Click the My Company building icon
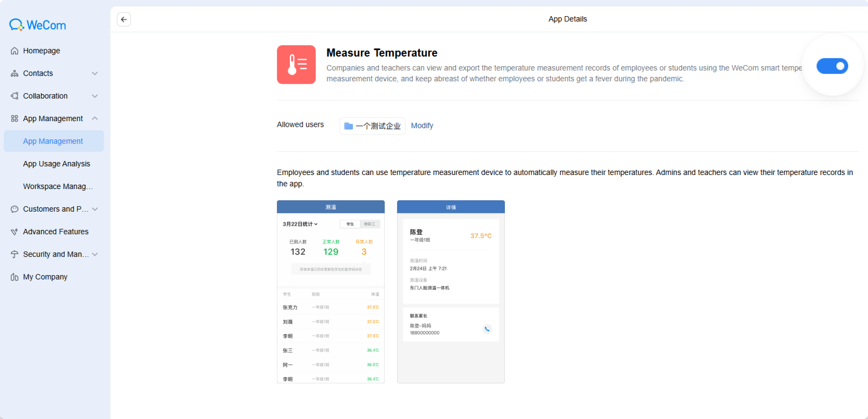The height and width of the screenshot is (419, 868). (x=14, y=277)
